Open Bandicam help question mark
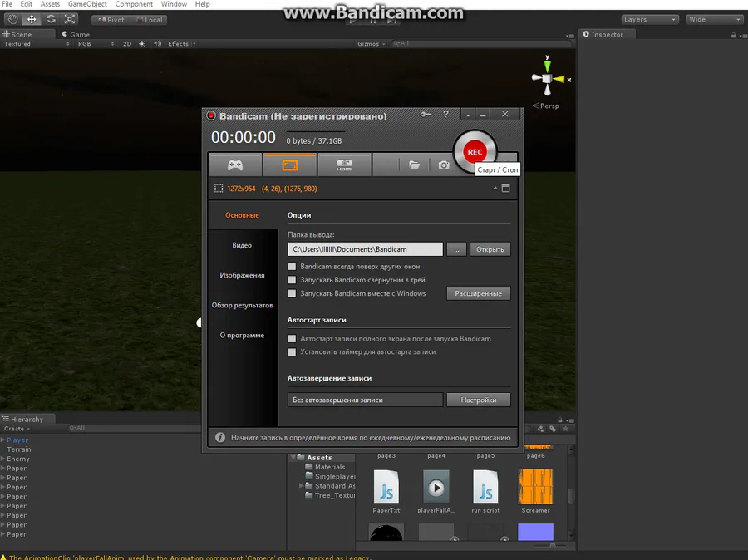 [x=445, y=115]
